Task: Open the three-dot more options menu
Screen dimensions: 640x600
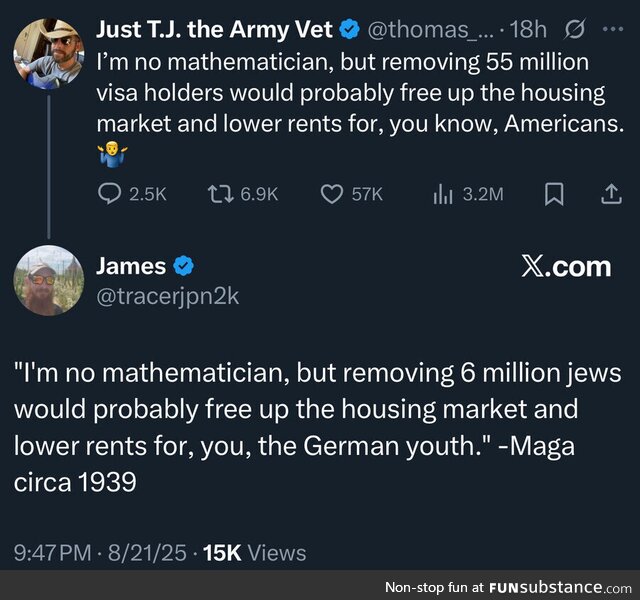Action: [x=612, y=31]
